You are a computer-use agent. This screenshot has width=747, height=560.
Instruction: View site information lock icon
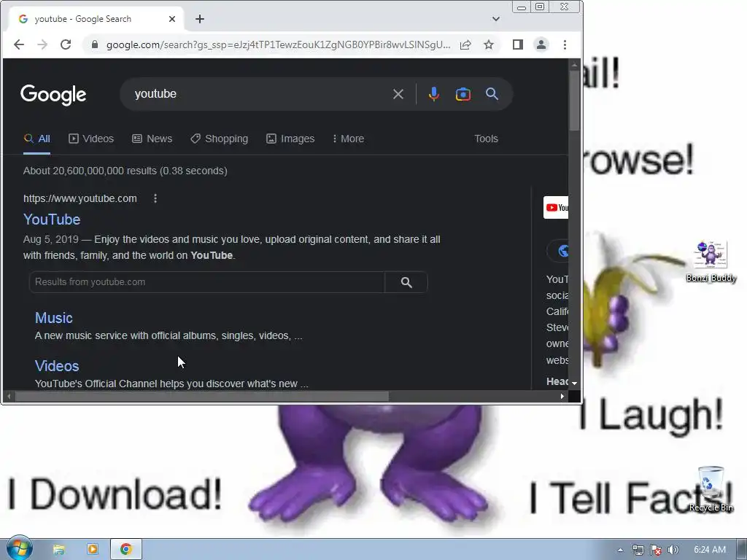[95, 44]
